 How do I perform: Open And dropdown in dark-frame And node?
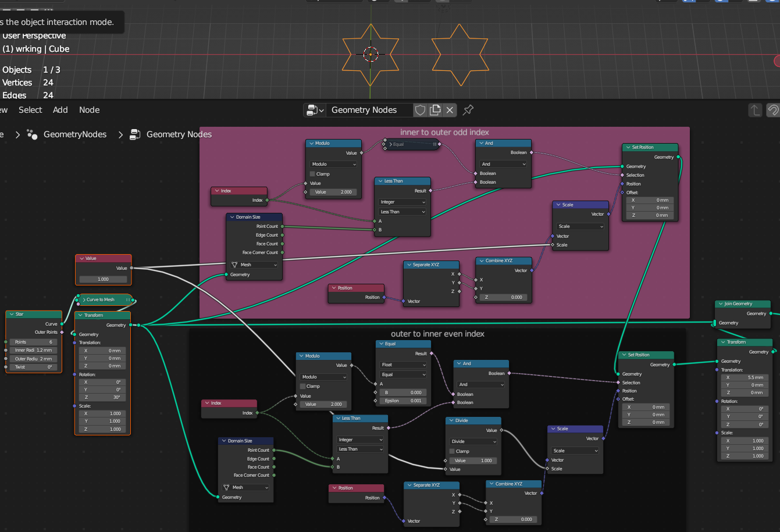point(480,384)
